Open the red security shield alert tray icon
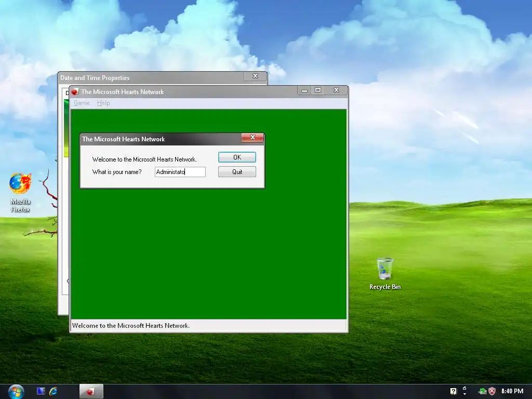The image size is (532, 399). pos(492,391)
